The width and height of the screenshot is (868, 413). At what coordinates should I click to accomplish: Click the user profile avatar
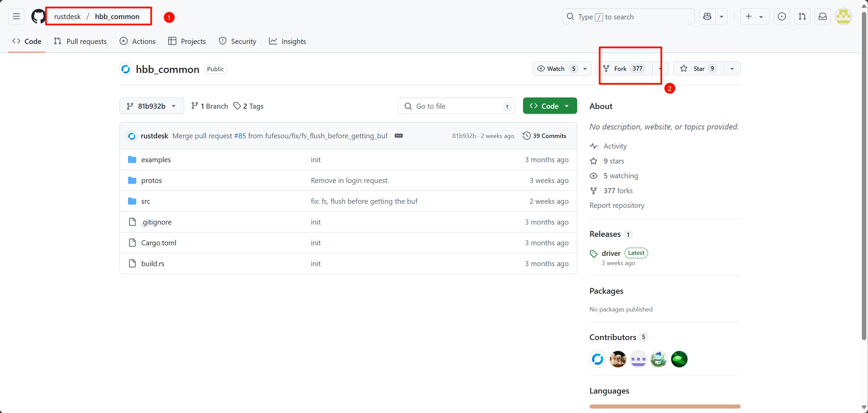(x=843, y=16)
